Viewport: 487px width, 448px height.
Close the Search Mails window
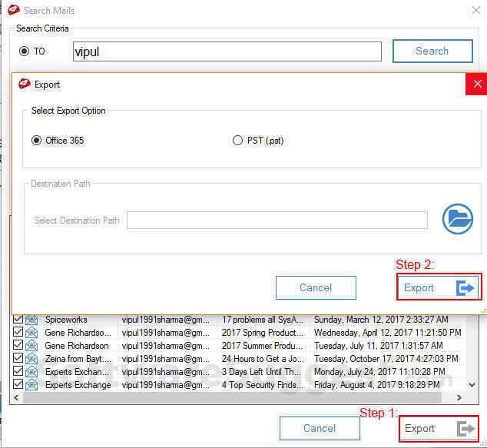pyautogui.click(x=475, y=10)
